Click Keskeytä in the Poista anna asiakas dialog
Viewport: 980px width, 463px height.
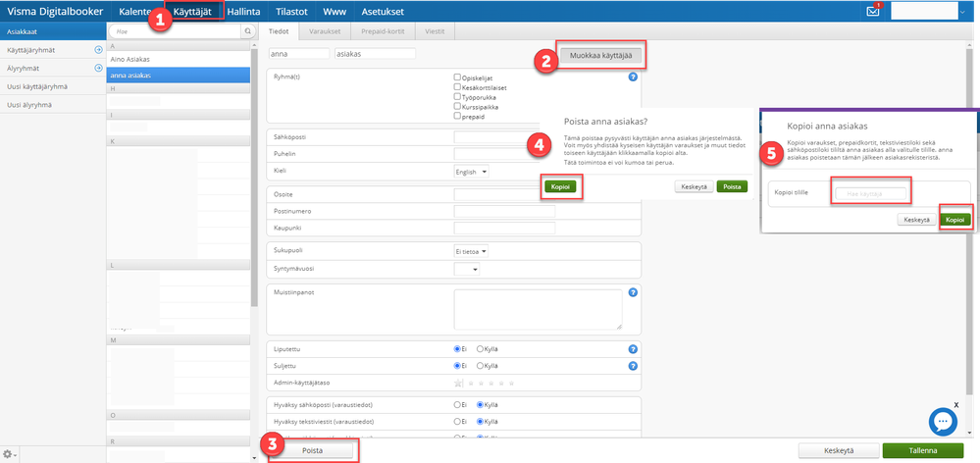[x=695, y=186]
